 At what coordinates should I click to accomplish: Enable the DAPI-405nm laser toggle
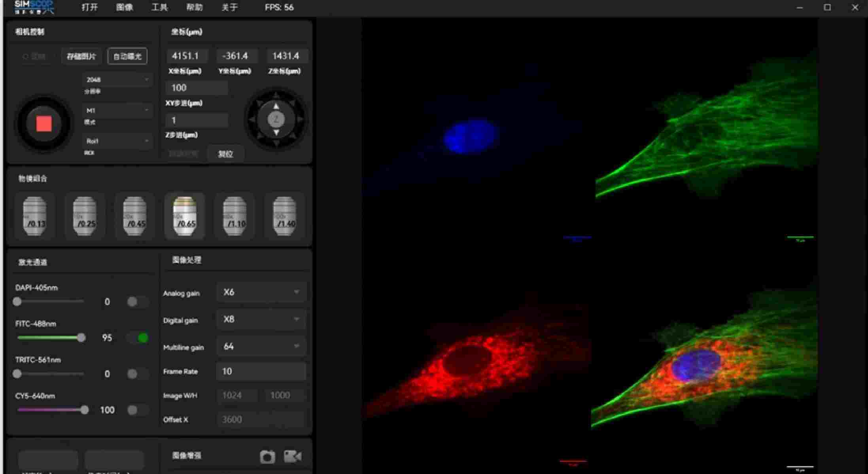137,302
